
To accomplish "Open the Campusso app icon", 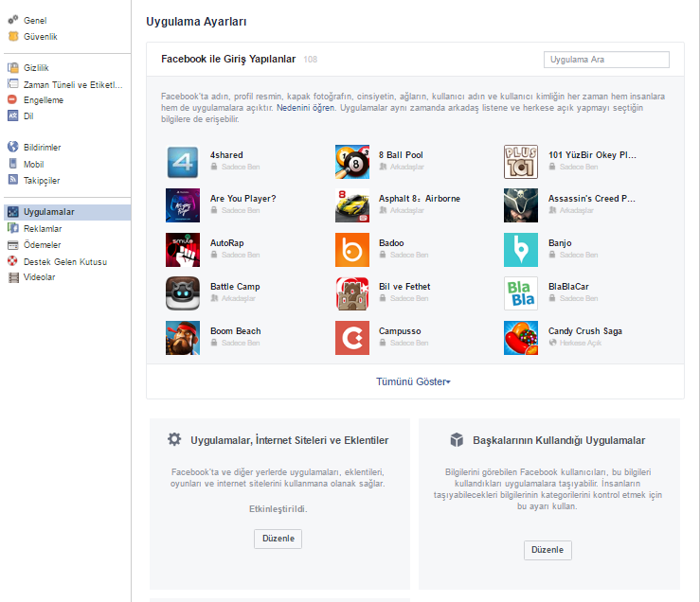I will pos(352,338).
